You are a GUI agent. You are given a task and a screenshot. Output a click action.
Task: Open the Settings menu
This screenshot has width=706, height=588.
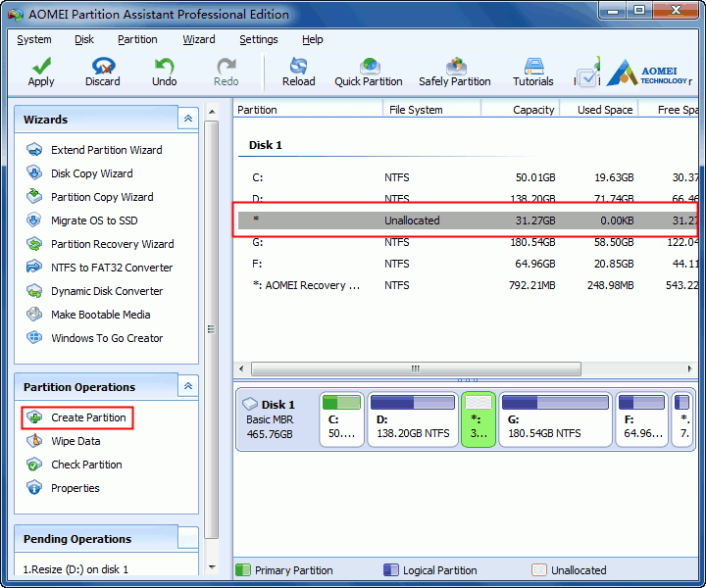[259, 39]
